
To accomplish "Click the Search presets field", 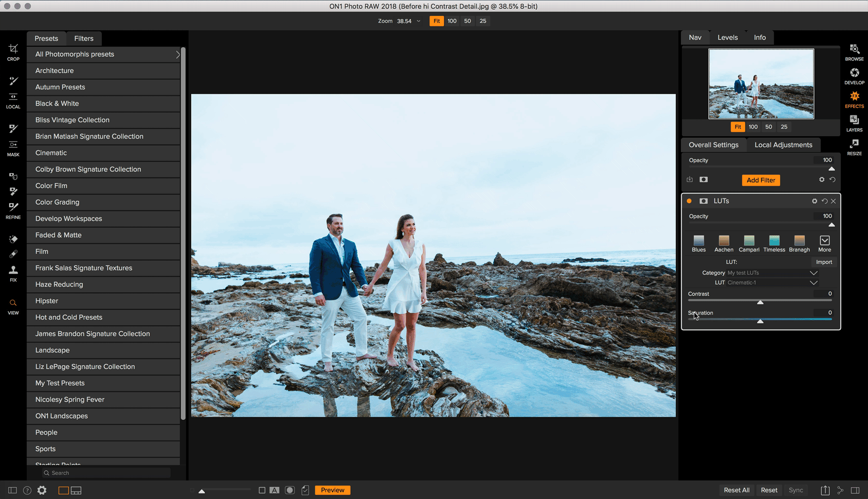I will click(x=106, y=473).
